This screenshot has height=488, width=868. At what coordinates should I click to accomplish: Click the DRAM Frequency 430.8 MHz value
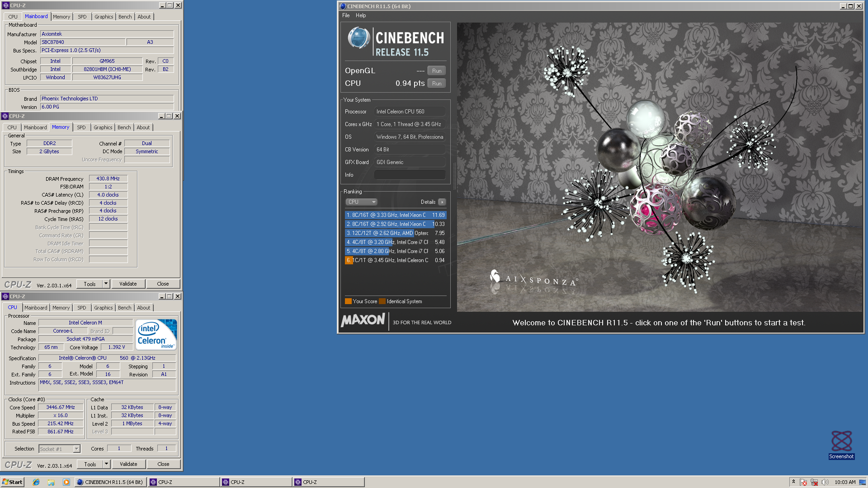coord(108,178)
